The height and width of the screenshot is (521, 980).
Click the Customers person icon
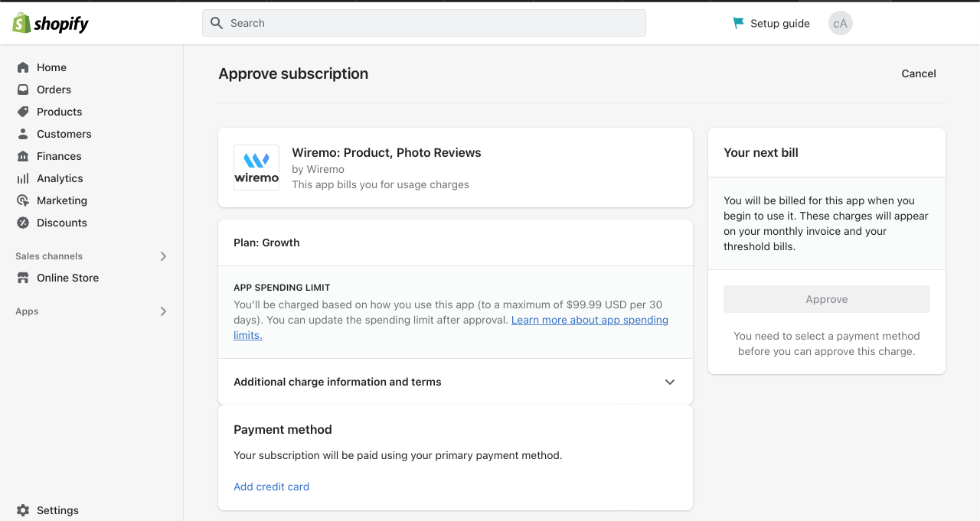(x=23, y=134)
